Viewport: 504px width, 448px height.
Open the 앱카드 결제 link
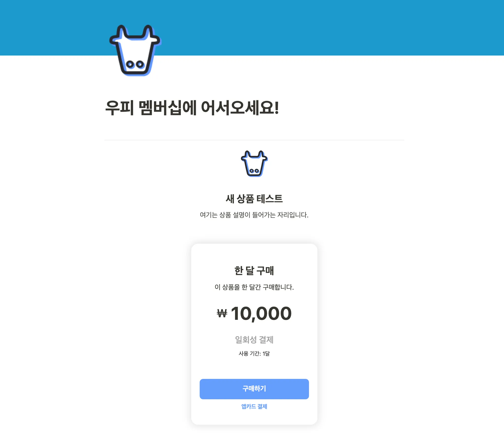click(x=254, y=406)
